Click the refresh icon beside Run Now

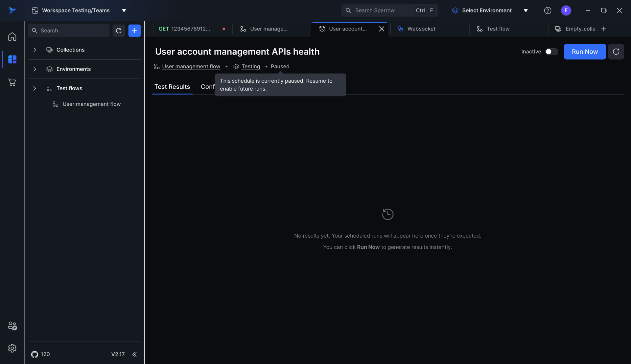tap(616, 52)
